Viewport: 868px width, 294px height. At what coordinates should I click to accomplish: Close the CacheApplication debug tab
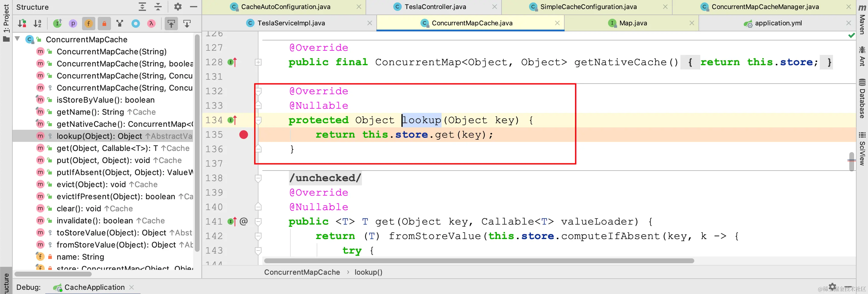pos(131,287)
